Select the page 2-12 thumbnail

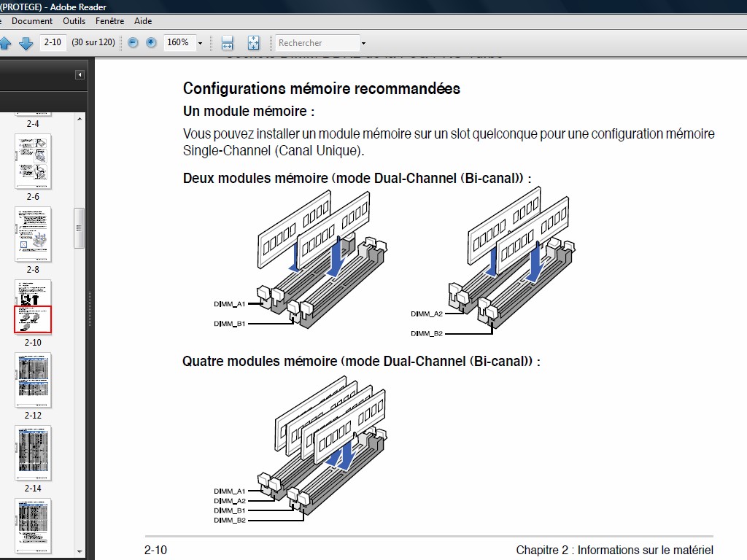tap(33, 380)
